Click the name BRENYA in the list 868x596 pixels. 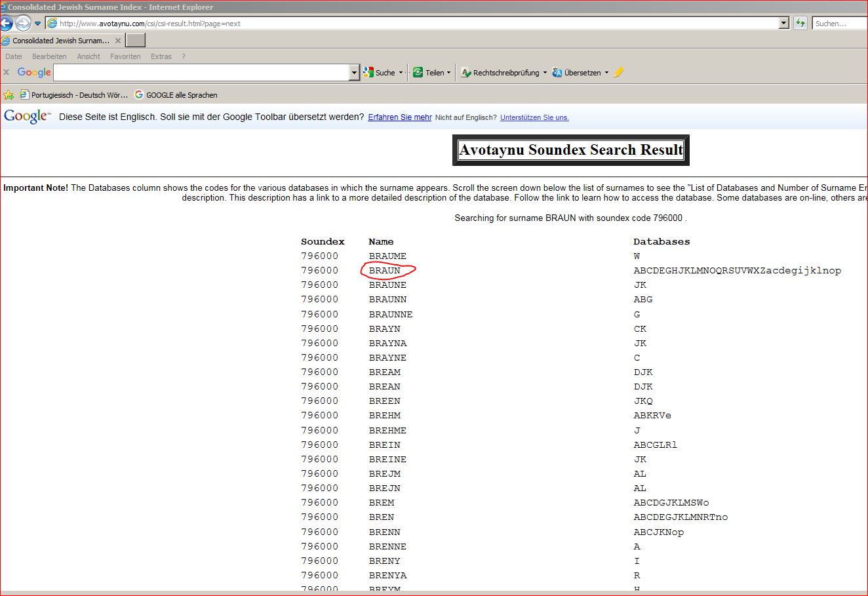(x=387, y=575)
